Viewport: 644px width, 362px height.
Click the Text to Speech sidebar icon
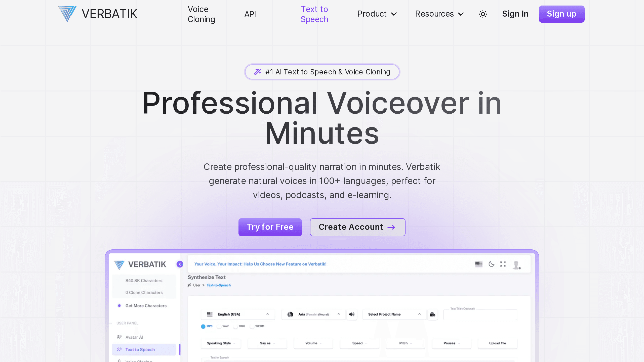(119, 349)
